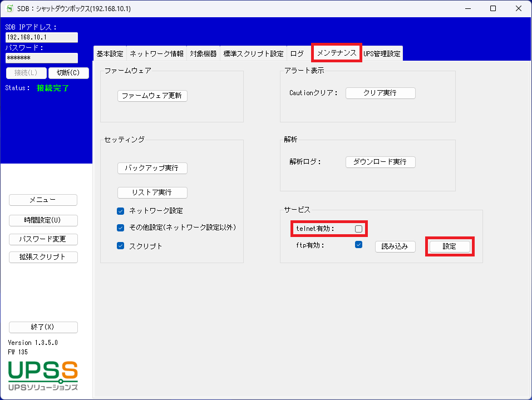
Task: Switch to the 基本設定 tab
Action: [x=110, y=54]
